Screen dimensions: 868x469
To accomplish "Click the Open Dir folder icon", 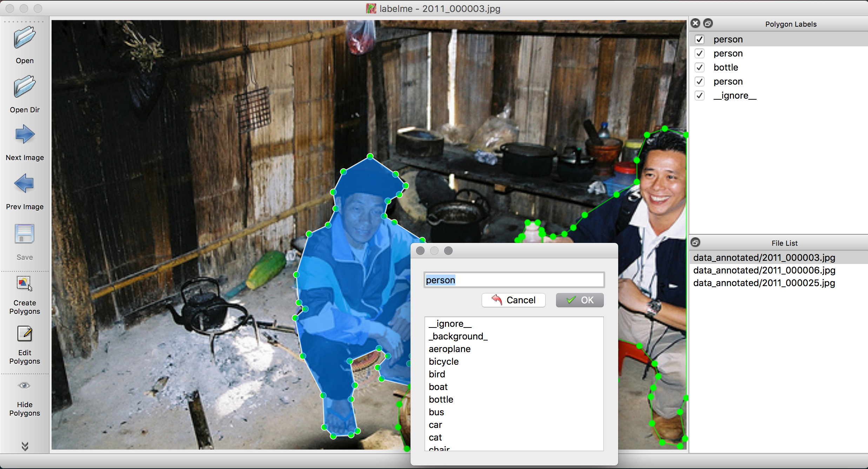I will [25, 87].
